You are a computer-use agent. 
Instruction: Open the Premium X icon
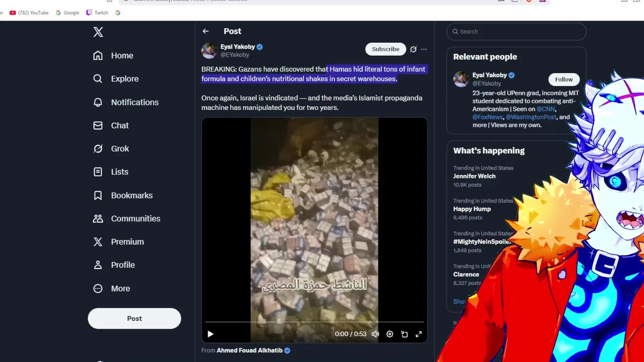click(x=98, y=241)
